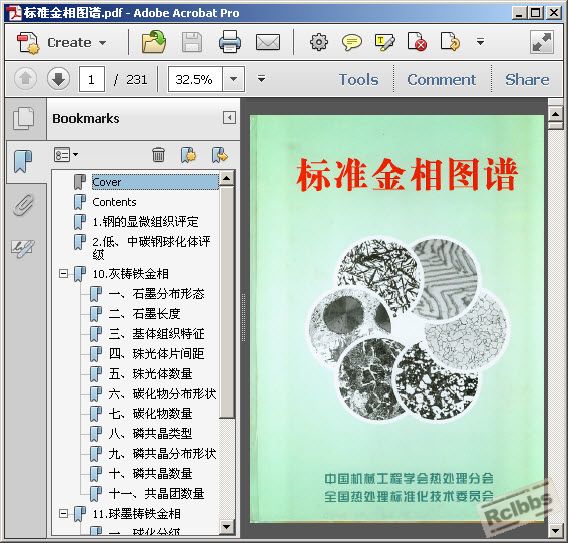
Task: Send file by email envelope icon
Action: click(x=268, y=42)
